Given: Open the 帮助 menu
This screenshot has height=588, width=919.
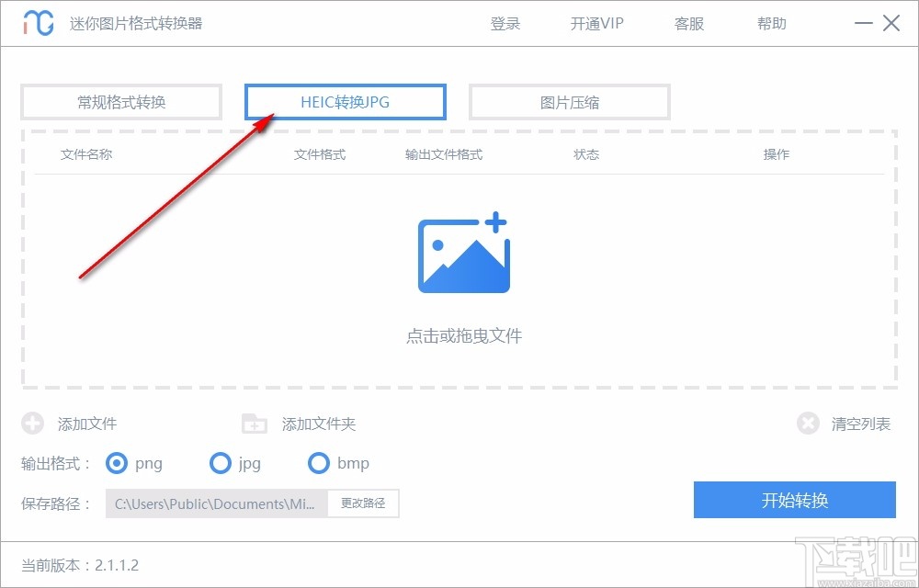Looking at the screenshot, I should (772, 24).
